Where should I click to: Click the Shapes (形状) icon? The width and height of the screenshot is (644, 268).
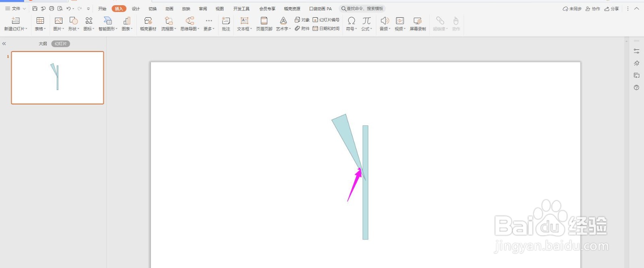pos(73,20)
